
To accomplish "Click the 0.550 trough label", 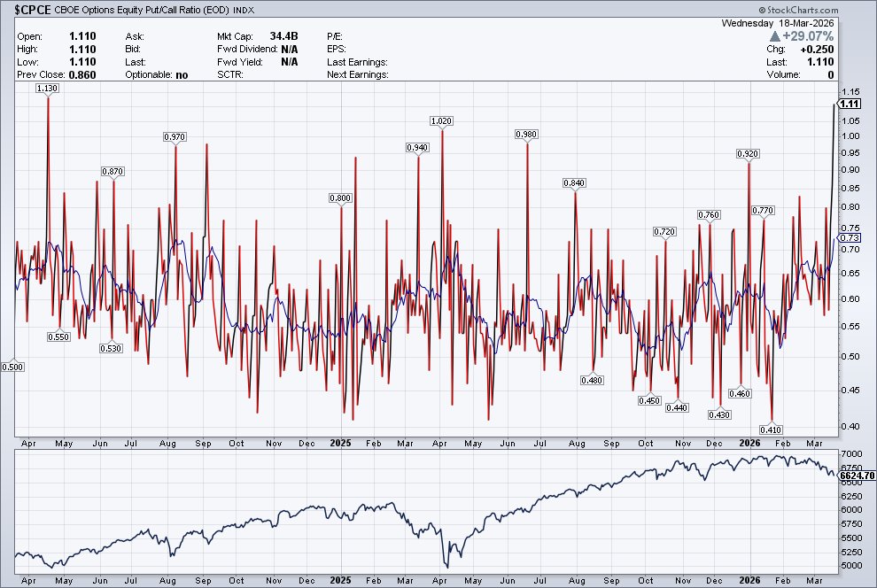I will point(58,337).
